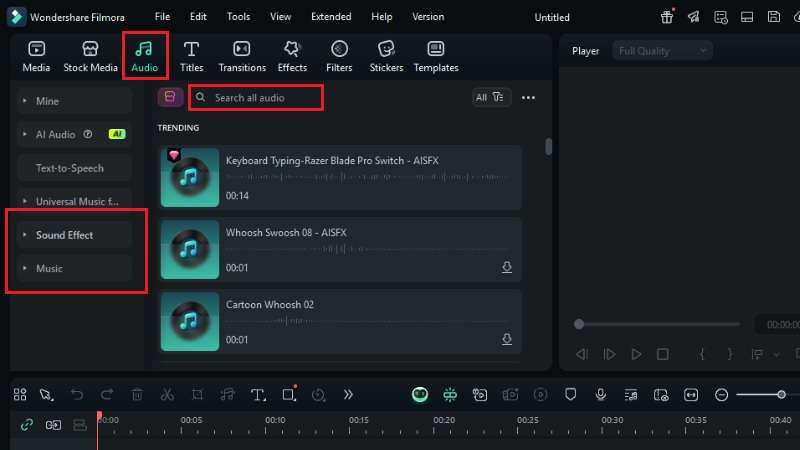Redo the last action
This screenshot has width=800, height=450.
click(x=107, y=394)
